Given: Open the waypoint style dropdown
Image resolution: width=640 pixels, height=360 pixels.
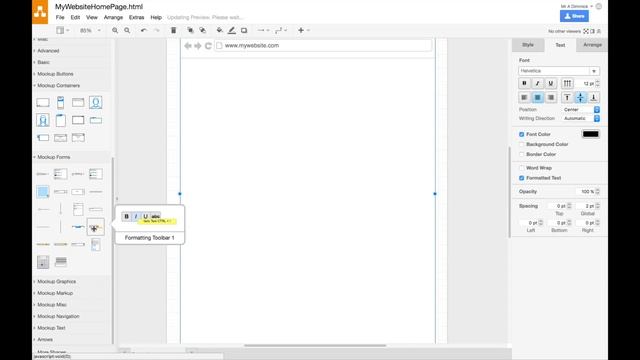Looking at the screenshot, I should [281, 30].
